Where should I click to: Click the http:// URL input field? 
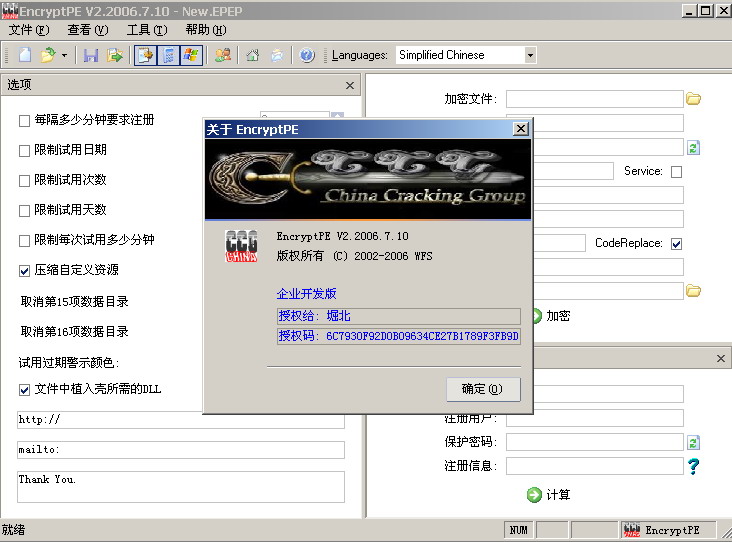point(181,420)
